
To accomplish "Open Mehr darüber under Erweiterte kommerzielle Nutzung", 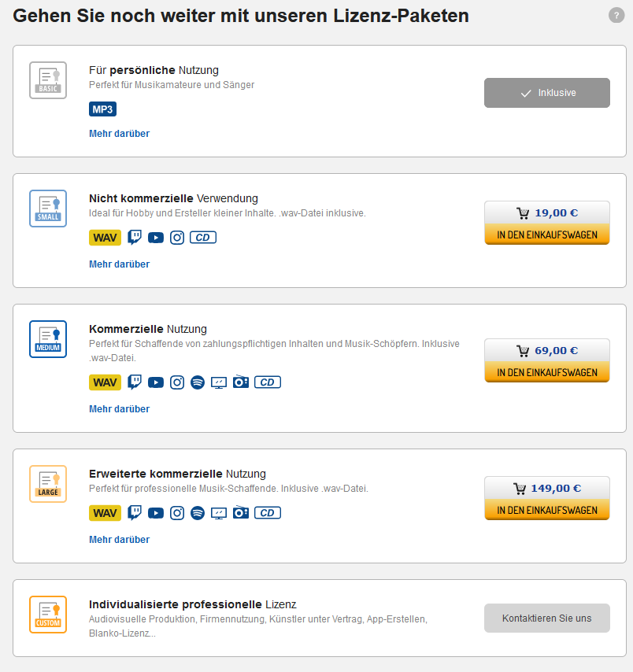I will (x=119, y=540).
